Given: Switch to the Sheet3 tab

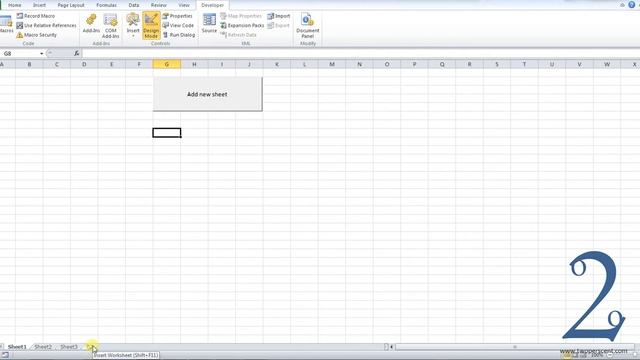Looking at the screenshot, I should pos(69,347).
